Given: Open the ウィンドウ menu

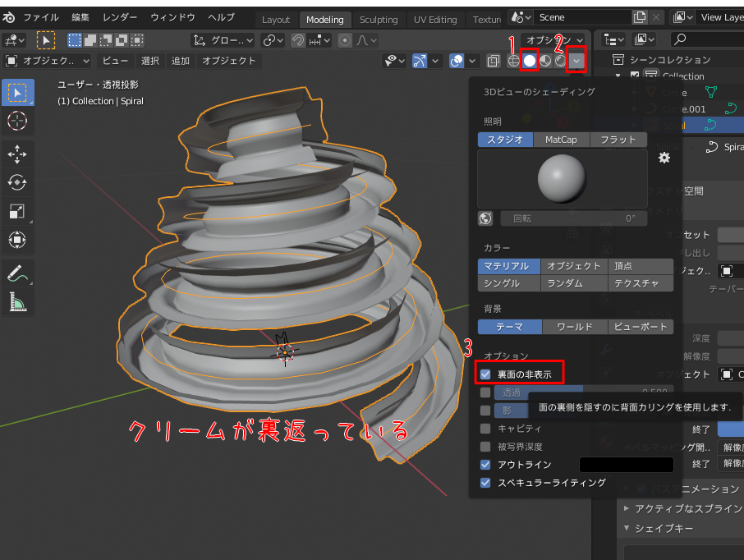Looking at the screenshot, I should (172, 17).
